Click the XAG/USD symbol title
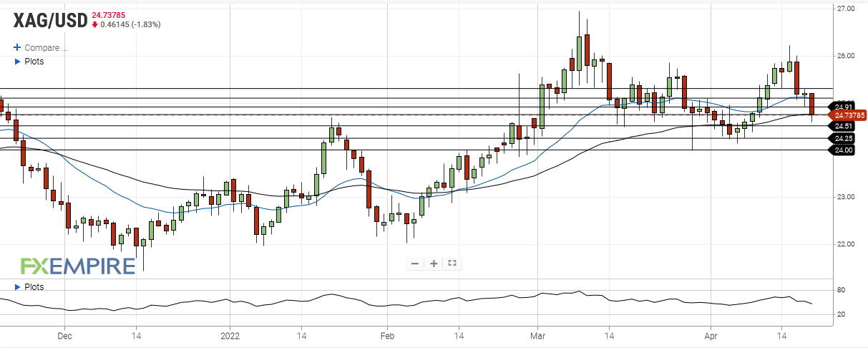868x348 pixels. (49, 21)
